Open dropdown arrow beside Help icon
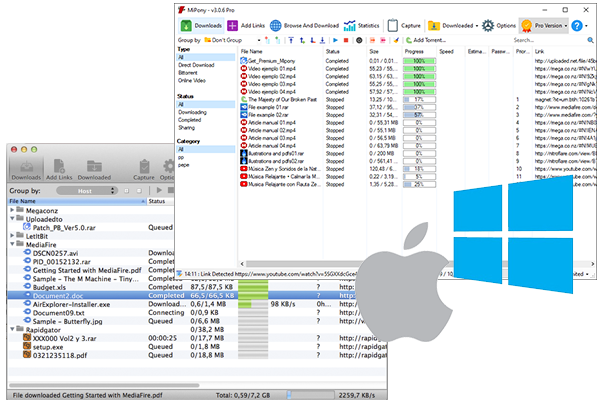Screen dimensions: 600x400 click(586, 26)
